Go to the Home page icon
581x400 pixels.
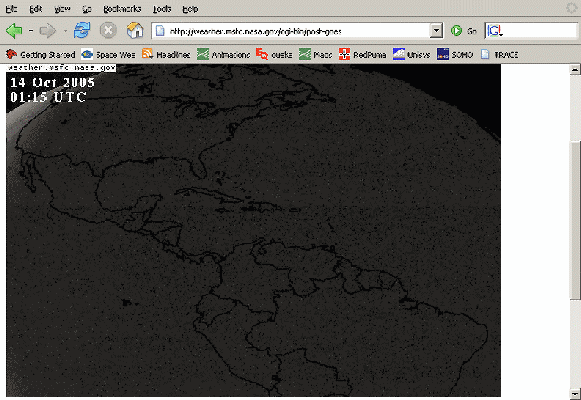135,30
